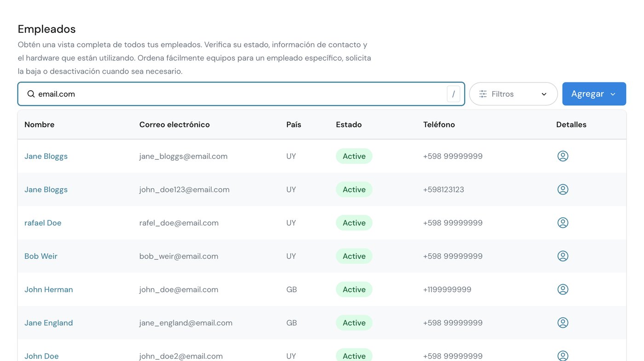The image size is (644, 361).
Task: Click the País column header
Action: tap(294, 125)
